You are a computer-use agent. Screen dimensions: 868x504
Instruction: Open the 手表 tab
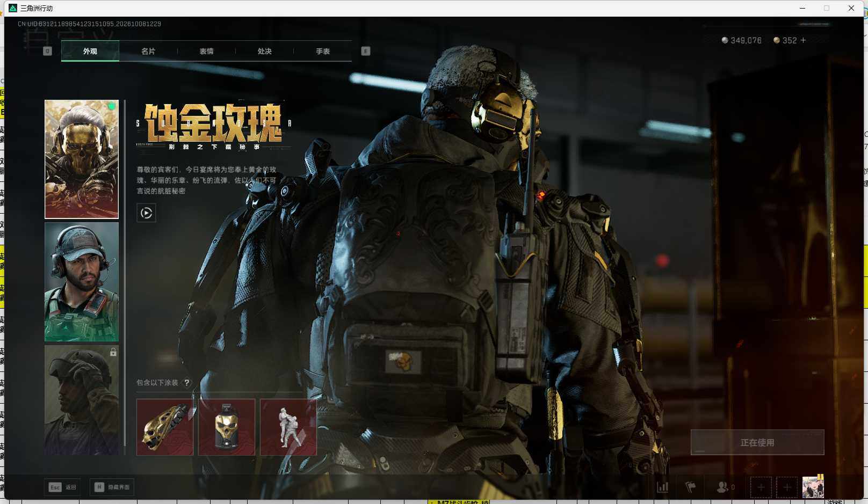[323, 51]
